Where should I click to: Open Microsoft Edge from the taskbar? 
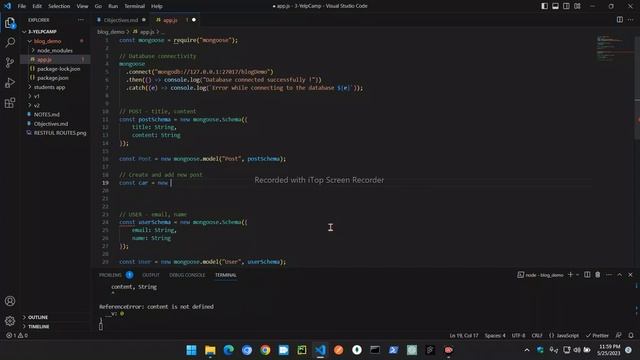click(228, 350)
